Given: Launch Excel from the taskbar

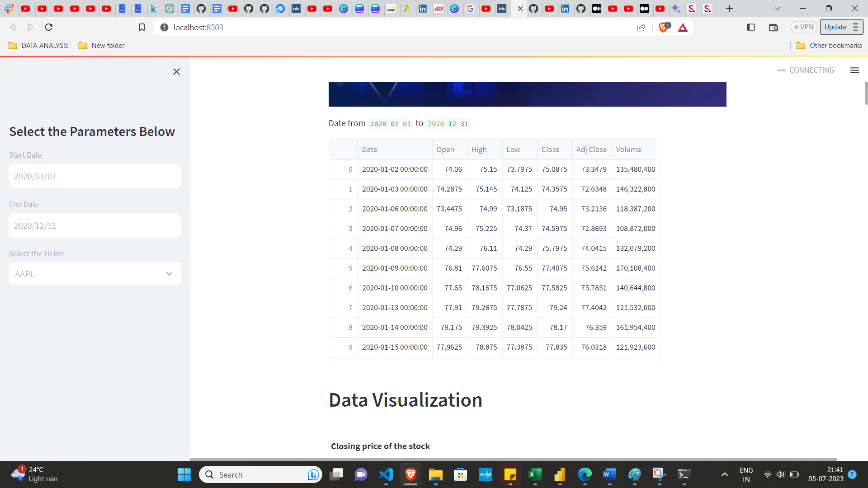Looking at the screenshot, I should pyautogui.click(x=535, y=474).
